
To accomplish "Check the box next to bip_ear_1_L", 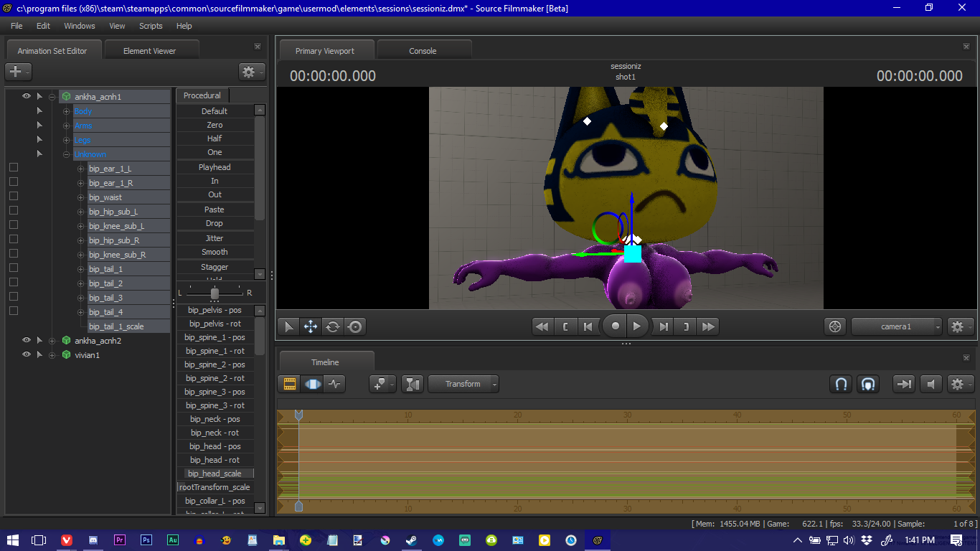I will [13, 167].
